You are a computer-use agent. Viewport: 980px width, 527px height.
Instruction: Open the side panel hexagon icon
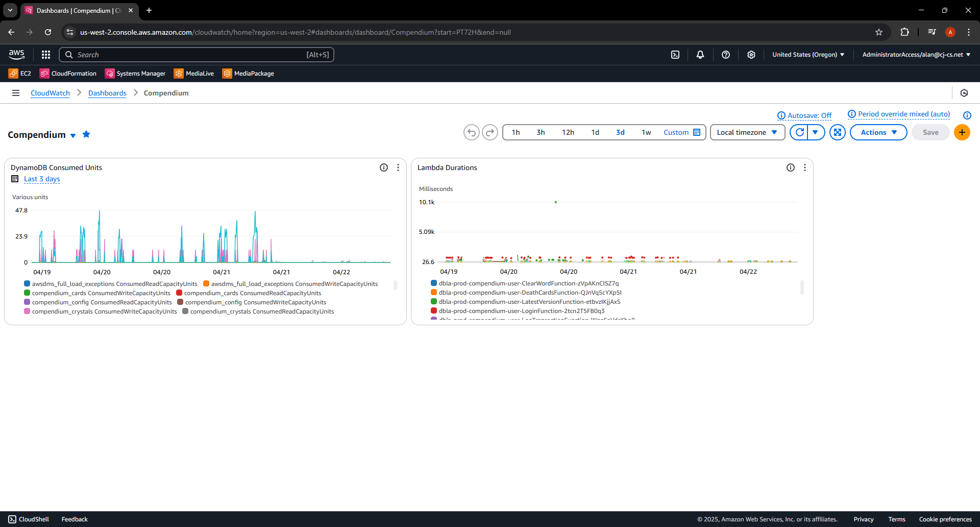pos(964,93)
